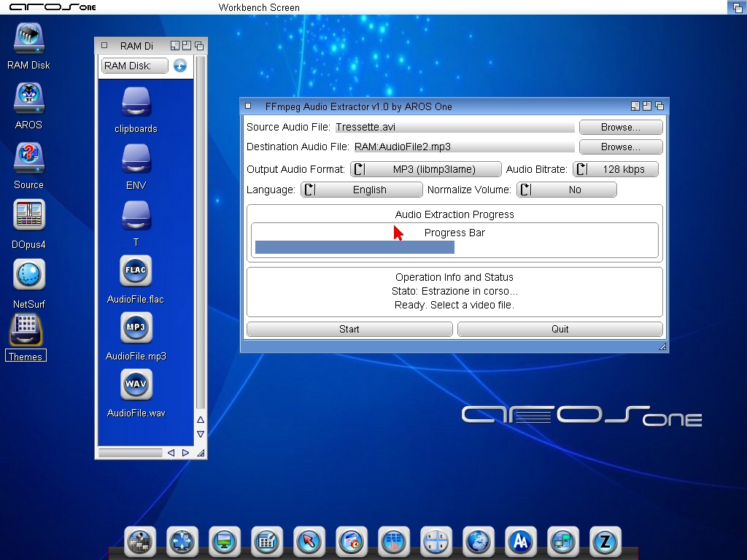Click the screen depth gadget on Workbench title bar
747x560 pixels.
[x=737, y=7]
